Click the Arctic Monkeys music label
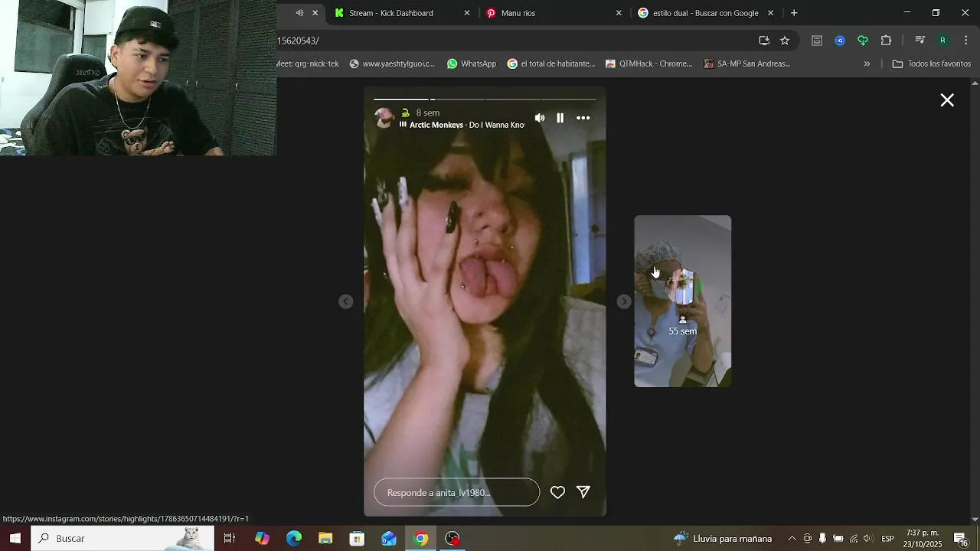 (462, 125)
